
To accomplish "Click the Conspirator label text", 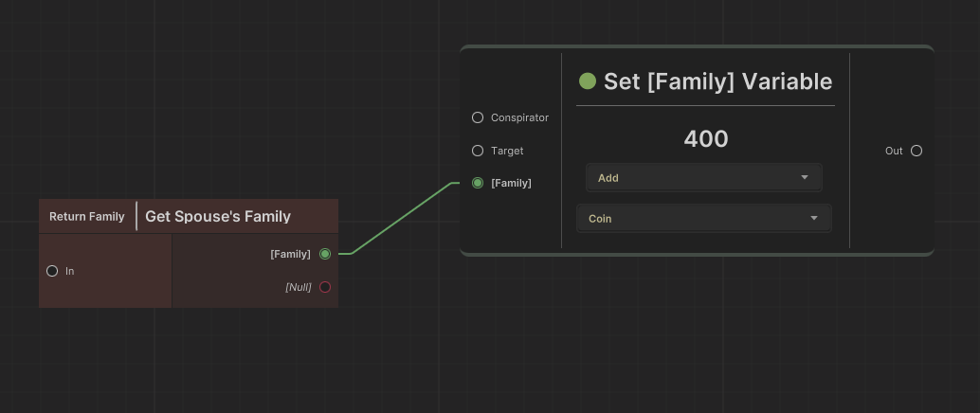I will click(x=519, y=118).
